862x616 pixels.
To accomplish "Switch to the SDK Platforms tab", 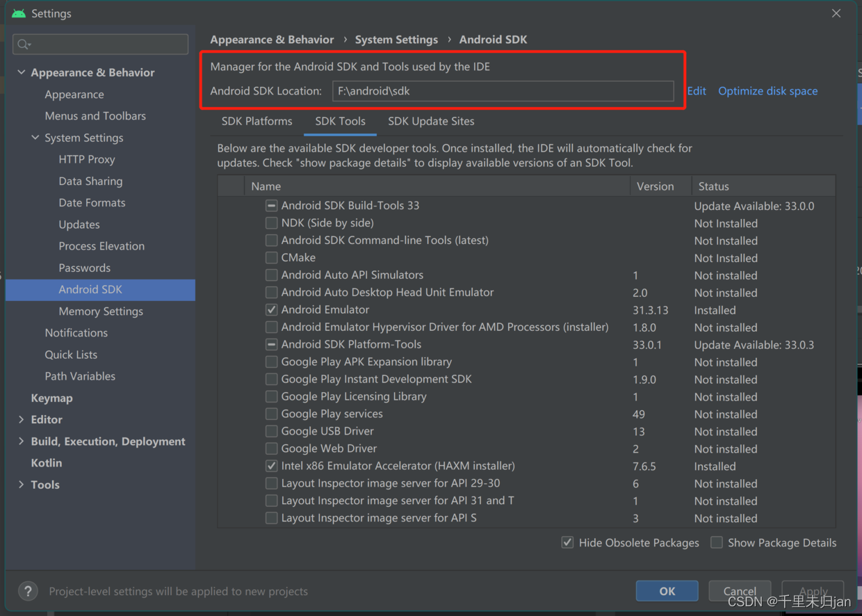I will (x=257, y=121).
